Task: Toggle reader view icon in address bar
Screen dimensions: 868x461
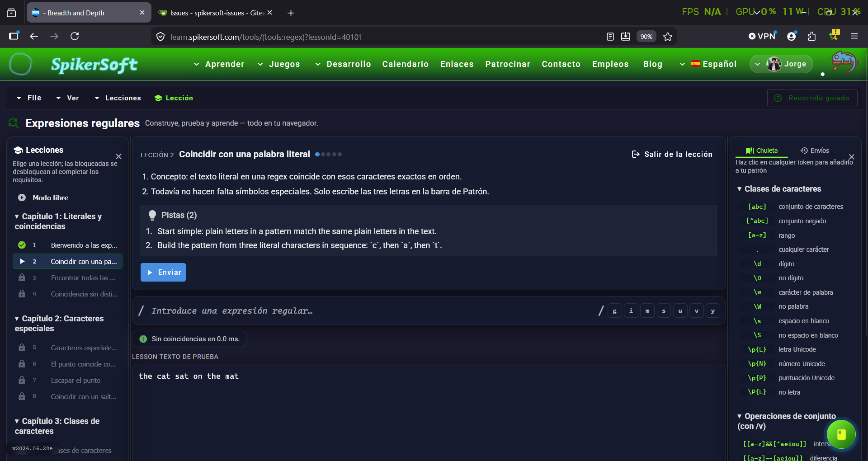Action: click(x=610, y=37)
